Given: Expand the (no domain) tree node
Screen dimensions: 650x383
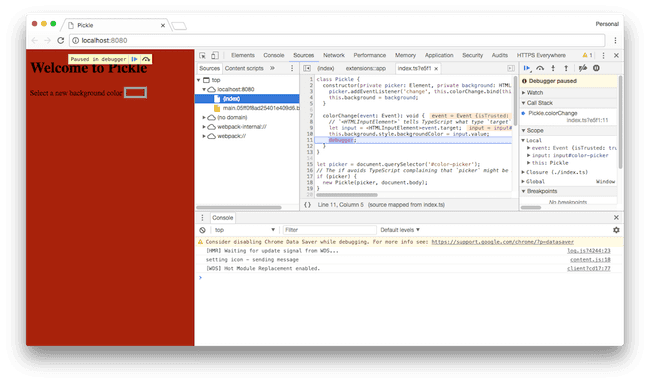Looking at the screenshot, I should pyautogui.click(x=204, y=118).
